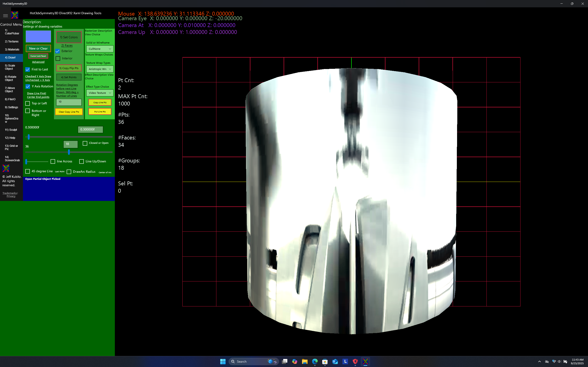Click the Hot3dxSymmetry3D taskbar icon
The image size is (588, 367).
pyautogui.click(x=365, y=361)
